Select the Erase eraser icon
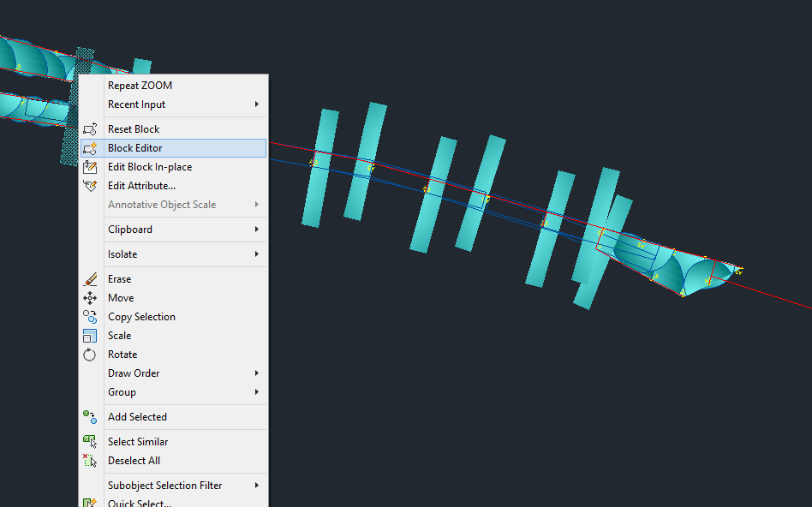This screenshot has width=812, height=507. [90, 279]
